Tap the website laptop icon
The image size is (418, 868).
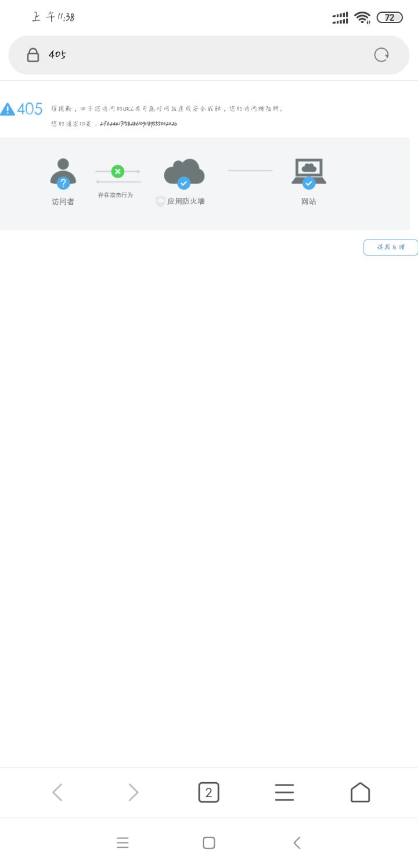tap(309, 173)
